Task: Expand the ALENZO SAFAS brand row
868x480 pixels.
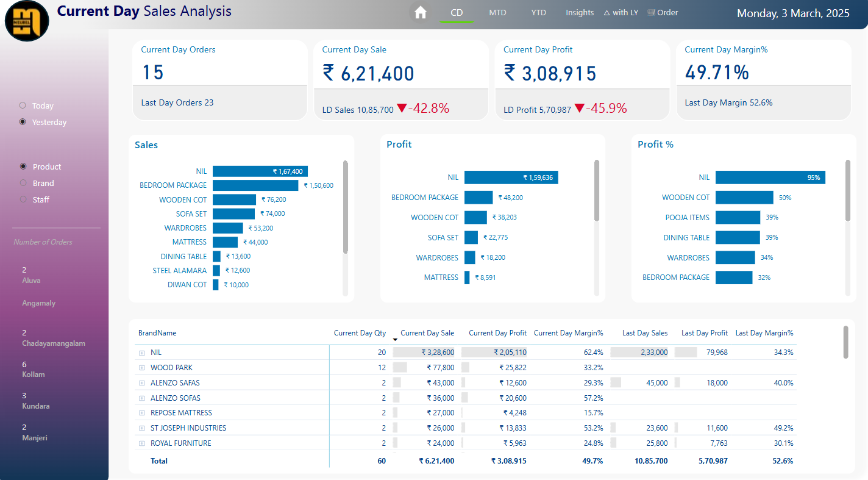Action: click(142, 383)
